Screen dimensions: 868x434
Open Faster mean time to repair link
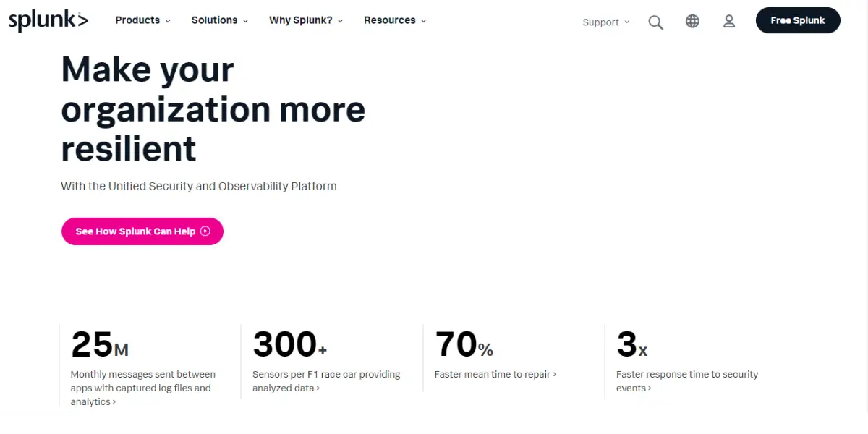[x=495, y=375]
